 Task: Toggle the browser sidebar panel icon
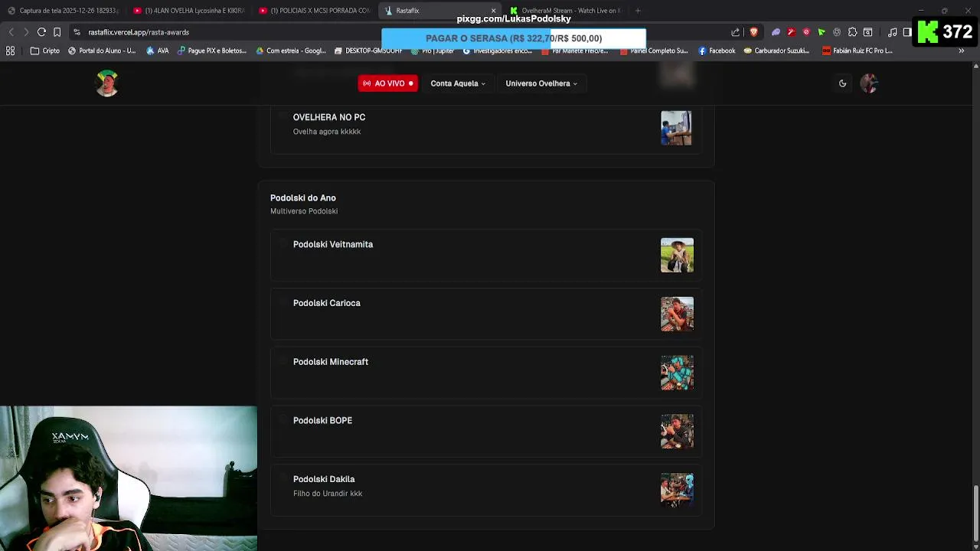click(907, 32)
